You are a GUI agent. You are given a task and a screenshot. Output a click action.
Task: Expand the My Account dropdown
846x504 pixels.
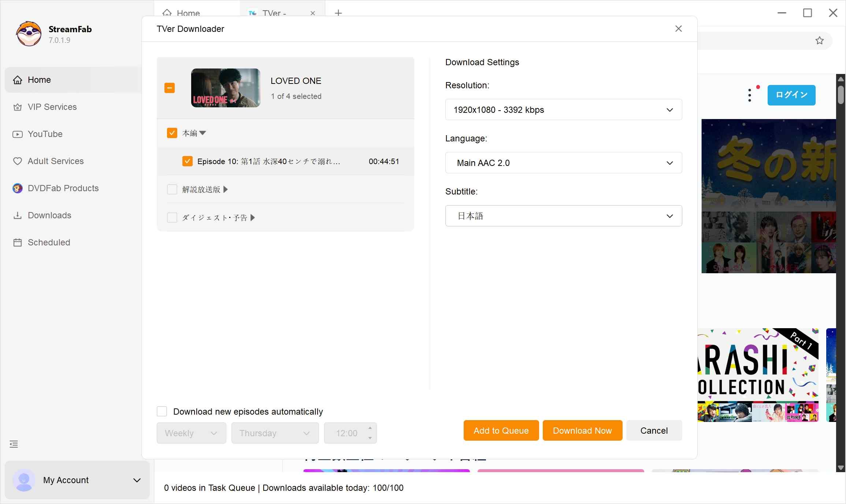137,480
